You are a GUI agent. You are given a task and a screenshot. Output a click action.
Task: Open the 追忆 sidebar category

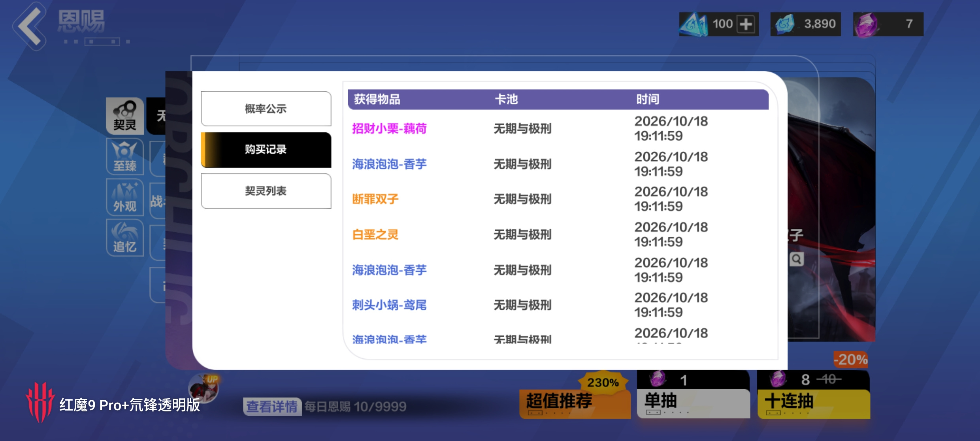point(124,237)
